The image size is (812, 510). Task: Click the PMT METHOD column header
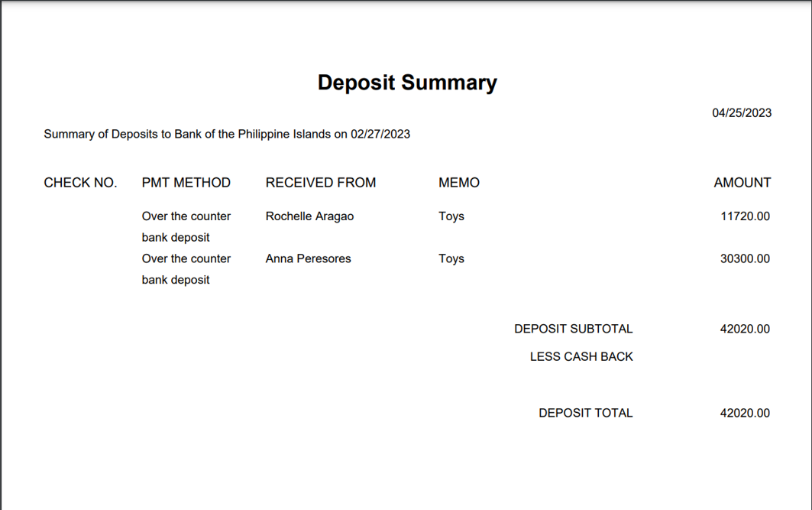click(186, 183)
